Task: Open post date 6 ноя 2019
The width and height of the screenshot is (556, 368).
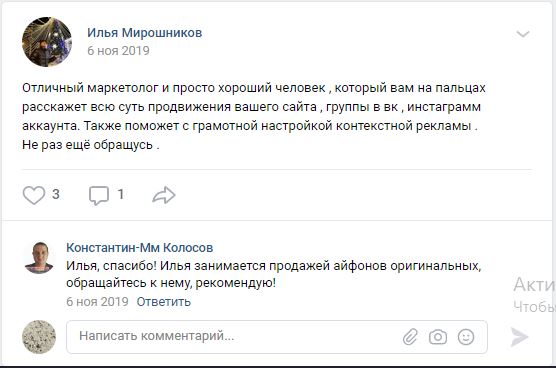Action: coord(118,51)
